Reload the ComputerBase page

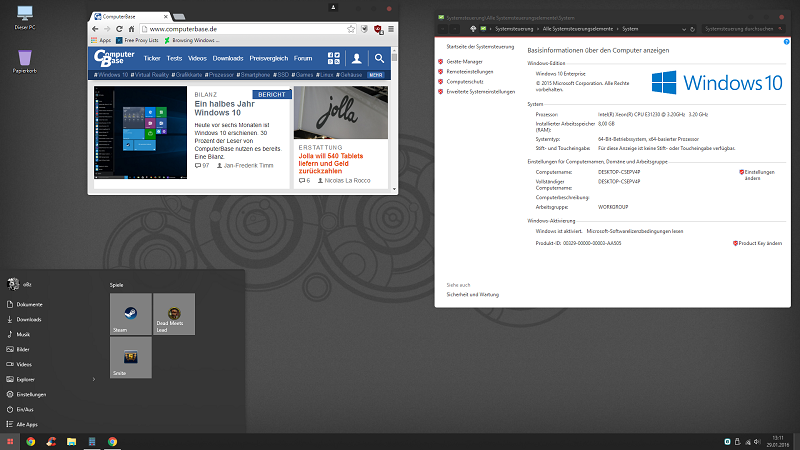tap(119, 29)
